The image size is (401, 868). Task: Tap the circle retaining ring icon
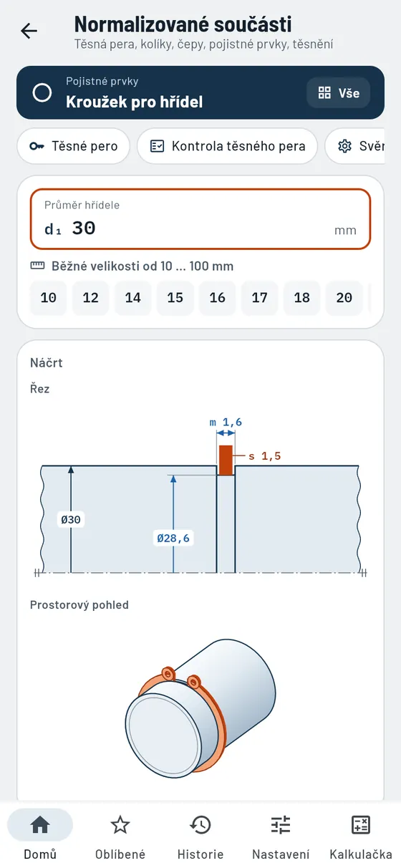(42, 92)
